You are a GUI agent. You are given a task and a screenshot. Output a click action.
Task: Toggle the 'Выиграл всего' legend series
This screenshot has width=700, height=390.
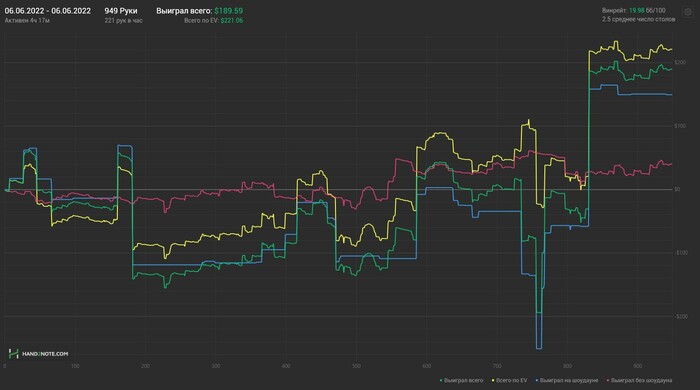point(462,381)
